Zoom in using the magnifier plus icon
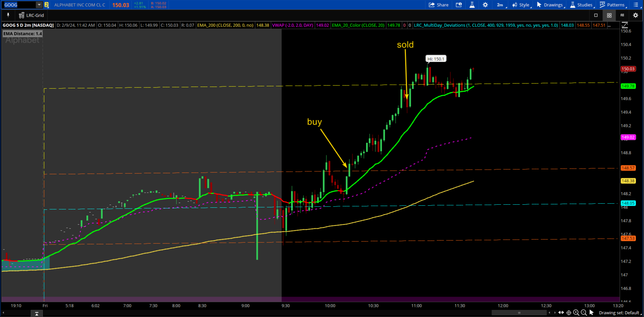This screenshot has height=317, width=644. pos(576,313)
